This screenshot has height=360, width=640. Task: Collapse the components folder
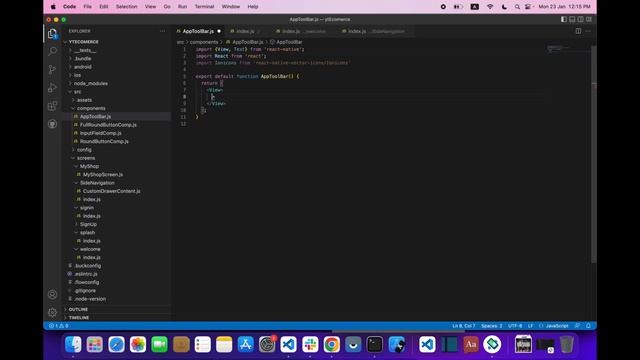point(91,108)
